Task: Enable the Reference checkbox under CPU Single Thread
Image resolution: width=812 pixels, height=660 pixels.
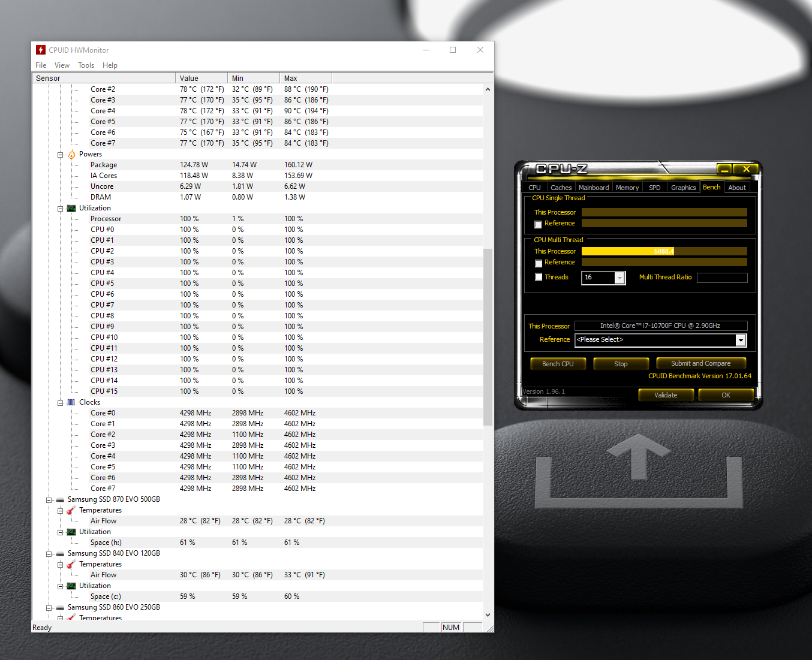Action: pyautogui.click(x=538, y=224)
